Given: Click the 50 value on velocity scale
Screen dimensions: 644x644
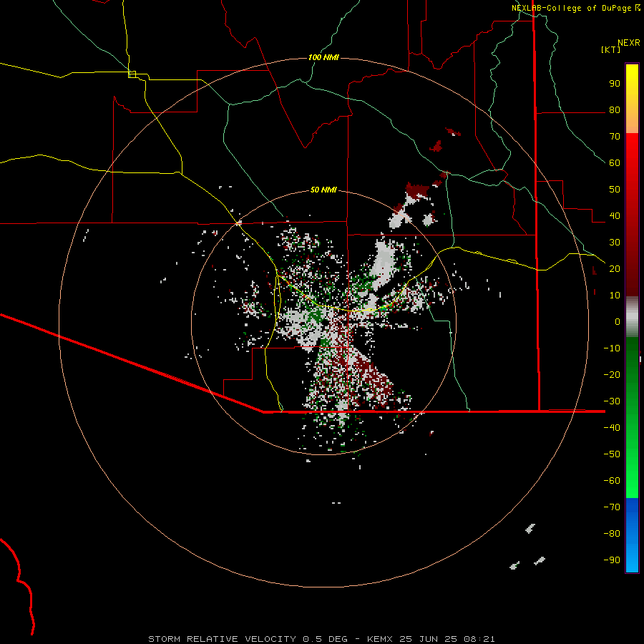Looking at the screenshot, I should tap(615, 190).
